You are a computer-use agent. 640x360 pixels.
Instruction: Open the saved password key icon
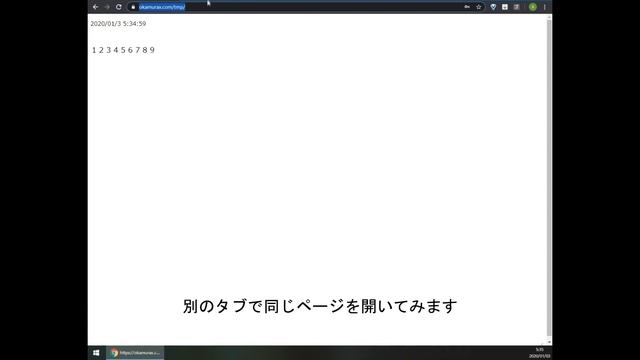coord(467,7)
